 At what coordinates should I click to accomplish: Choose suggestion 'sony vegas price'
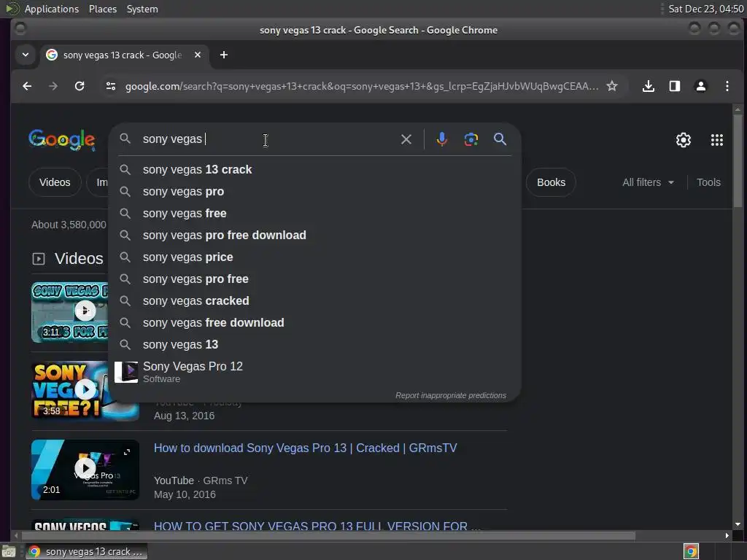[314, 257]
